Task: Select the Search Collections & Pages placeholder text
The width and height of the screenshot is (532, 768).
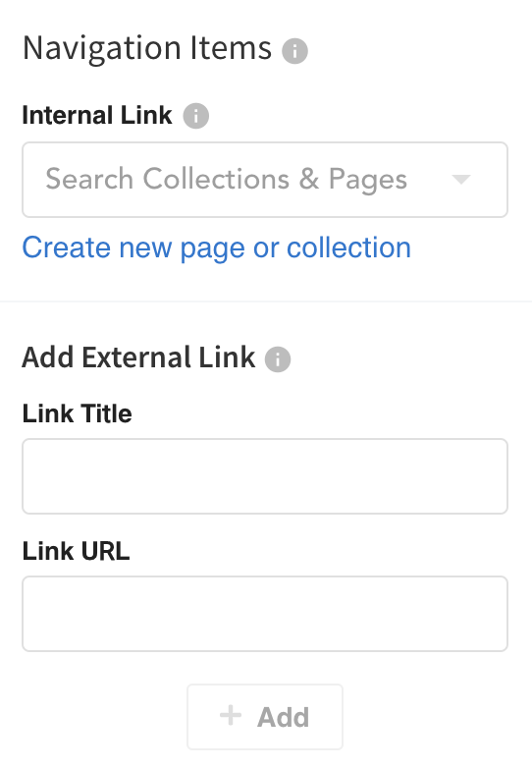Action: click(x=226, y=179)
